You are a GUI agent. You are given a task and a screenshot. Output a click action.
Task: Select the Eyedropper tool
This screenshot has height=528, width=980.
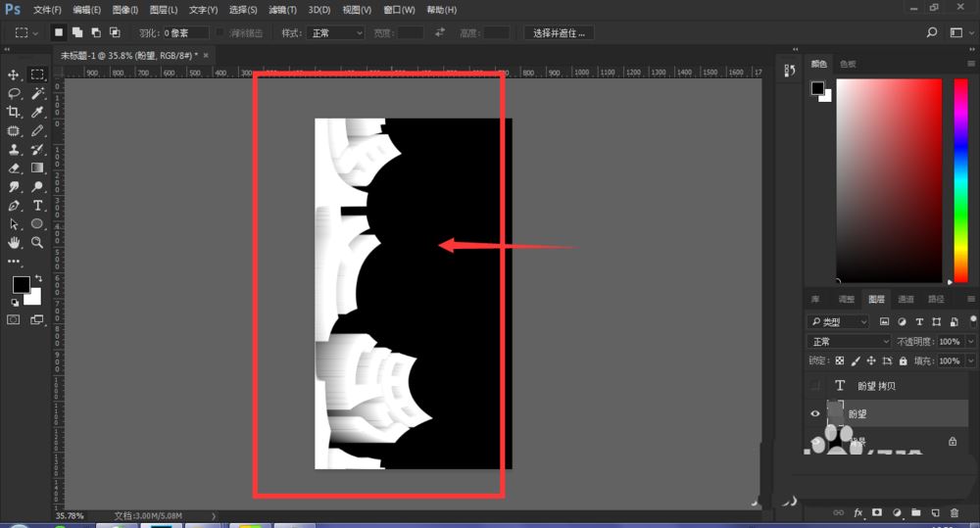pos(37,112)
